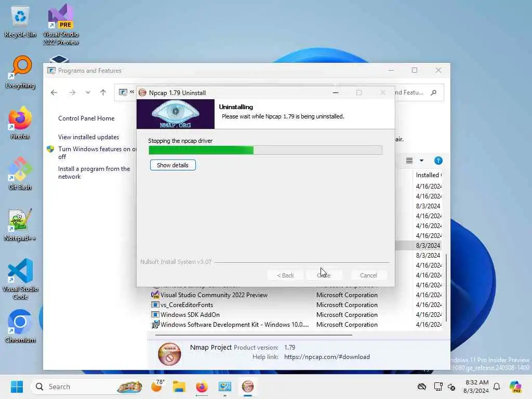Expand the address bar path chevrons
This screenshot has height=399, width=532.
(132, 92)
